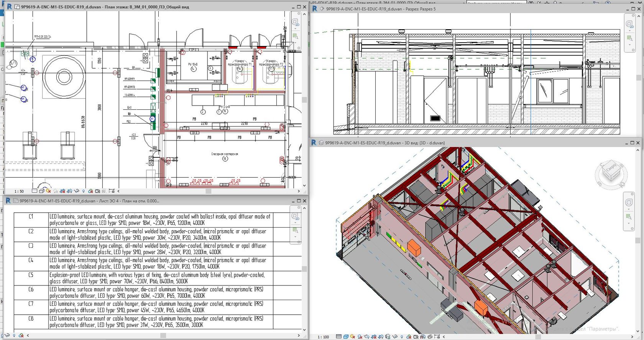644x340 pixels.
Task: Open 2D Steering Wheel in sheet view
Action: [295, 217]
